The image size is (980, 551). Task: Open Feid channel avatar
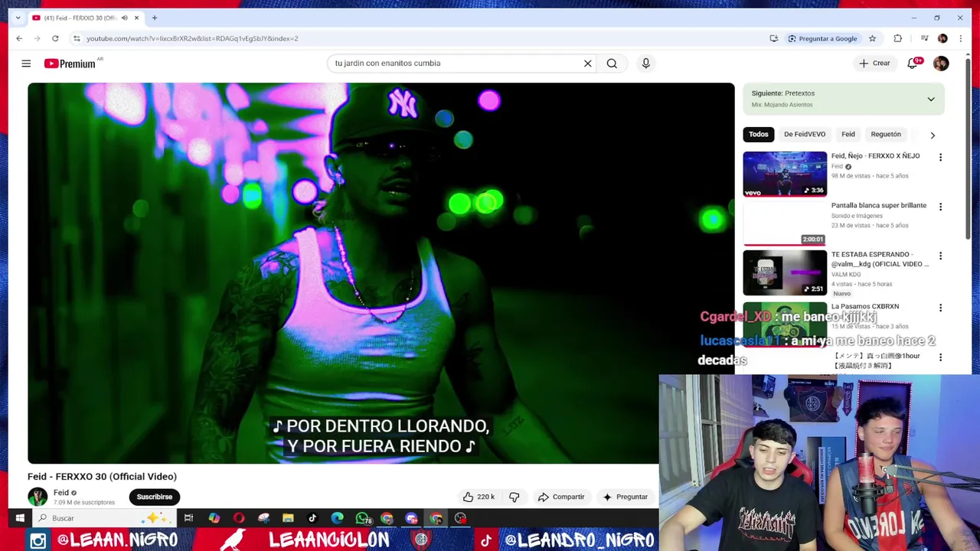point(38,497)
